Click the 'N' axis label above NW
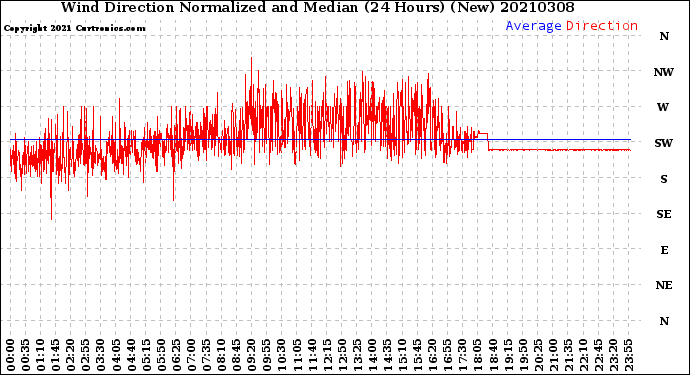690x375 pixels. coord(664,36)
